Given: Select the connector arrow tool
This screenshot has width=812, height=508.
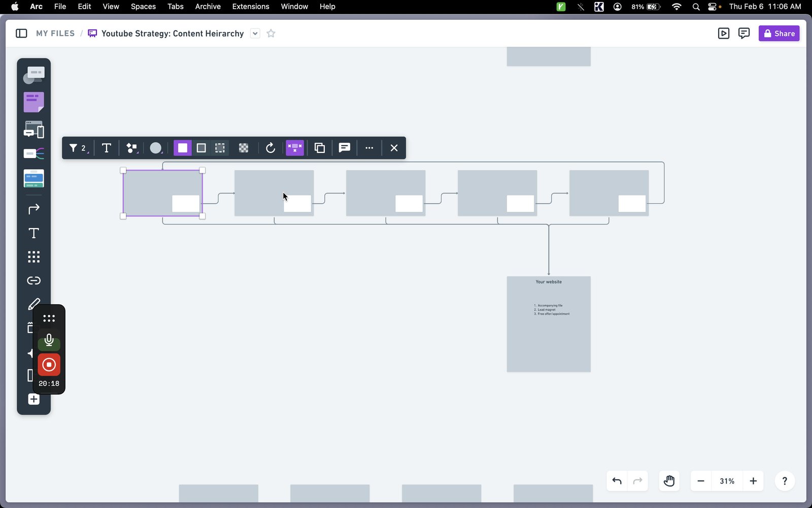Looking at the screenshot, I should (x=33, y=209).
